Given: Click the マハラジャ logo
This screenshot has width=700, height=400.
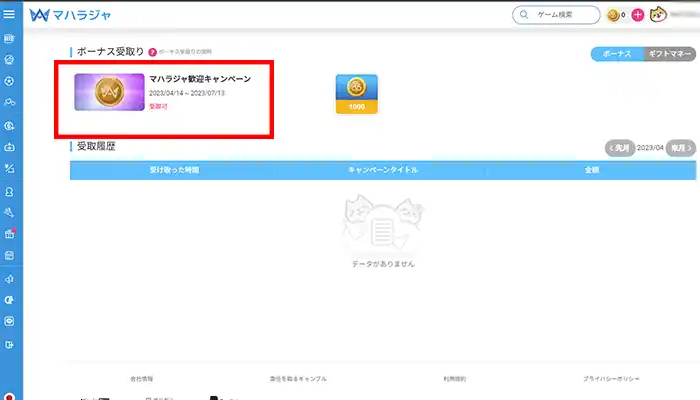Looking at the screenshot, I should pyautogui.click(x=68, y=15).
